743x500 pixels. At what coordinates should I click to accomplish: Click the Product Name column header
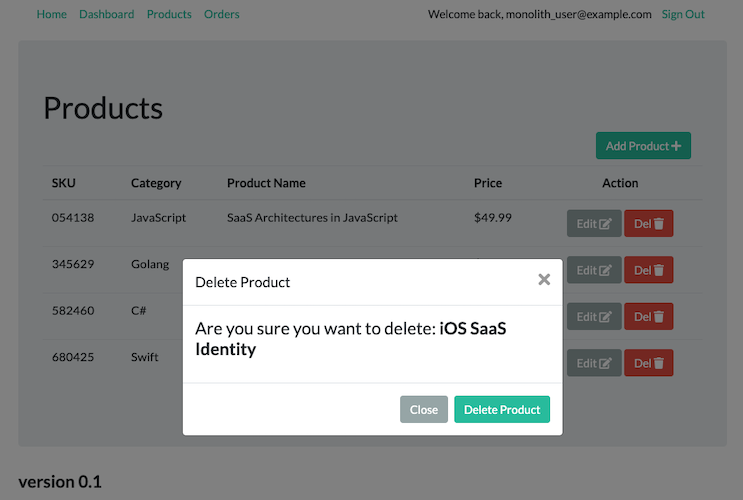point(266,183)
